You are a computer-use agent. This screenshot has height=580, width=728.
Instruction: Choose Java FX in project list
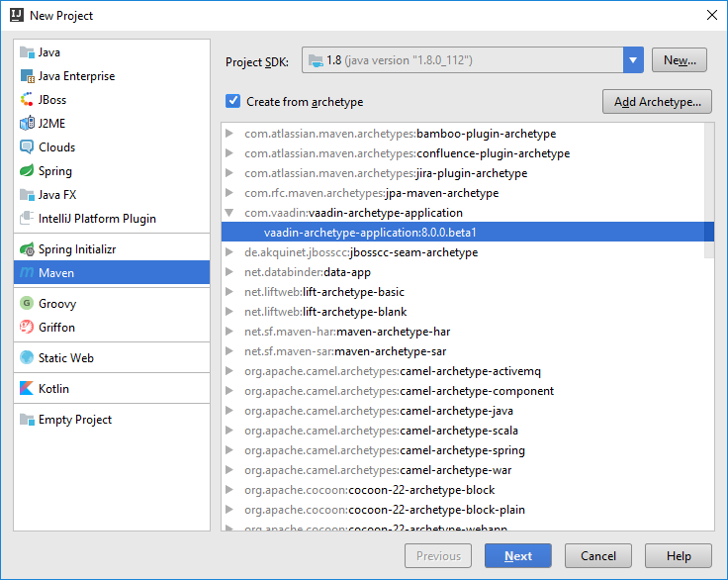tap(112, 195)
